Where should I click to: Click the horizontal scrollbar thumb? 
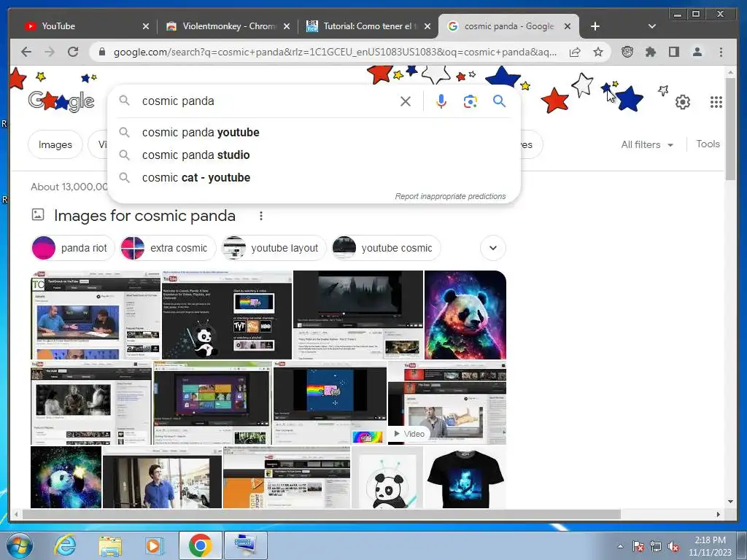322,514
